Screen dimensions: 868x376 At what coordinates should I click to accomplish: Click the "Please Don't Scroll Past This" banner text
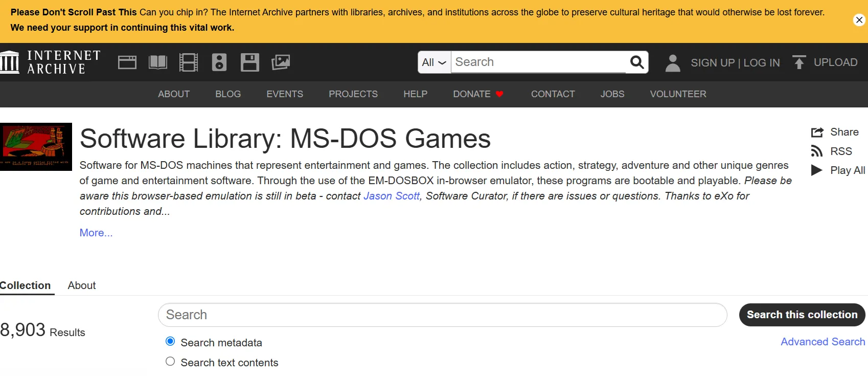(x=74, y=12)
